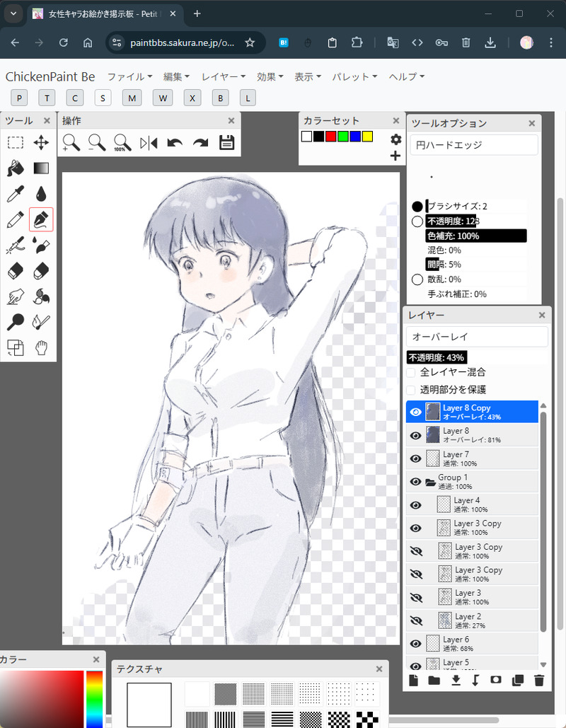This screenshot has height=728, width=566.
Task: Pick the red color swatch
Action: [330, 137]
